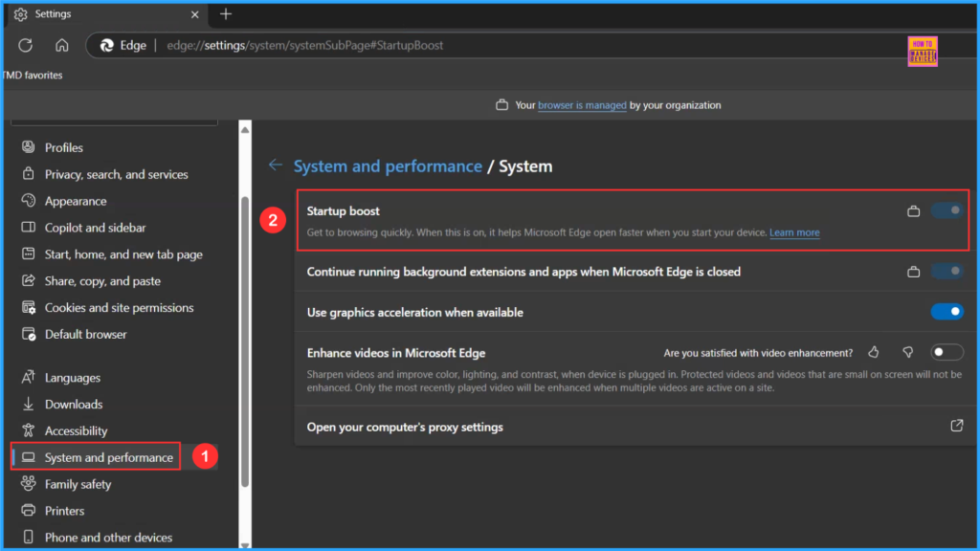Click the Appearance sidebar icon
The height and width of the screenshot is (551, 980).
28,201
